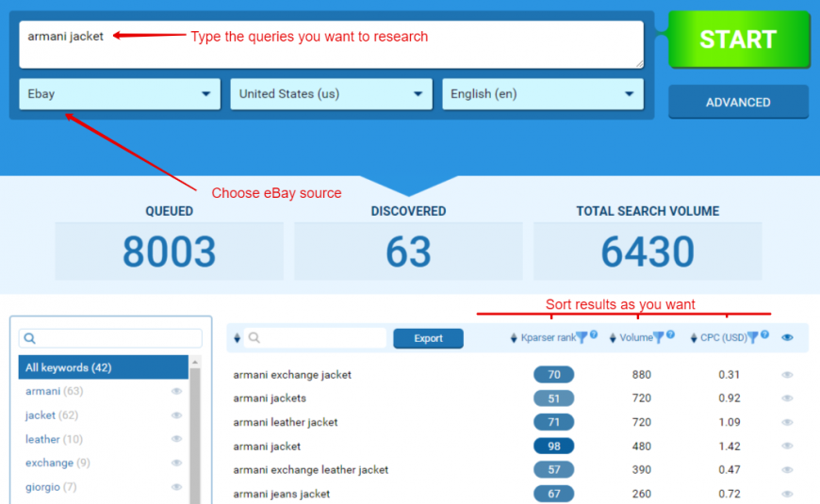The width and height of the screenshot is (820, 504).
Task: Click the rank badge 57
Action: [x=554, y=469]
